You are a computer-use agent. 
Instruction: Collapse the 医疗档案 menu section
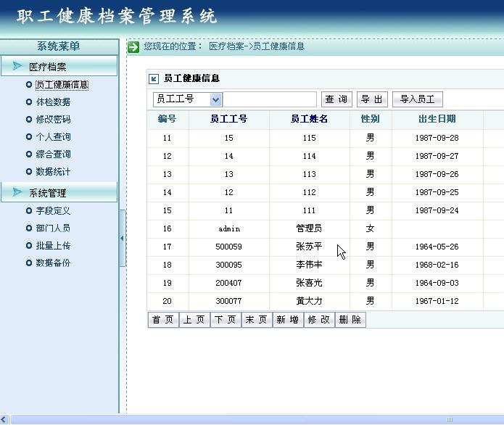coord(48,67)
